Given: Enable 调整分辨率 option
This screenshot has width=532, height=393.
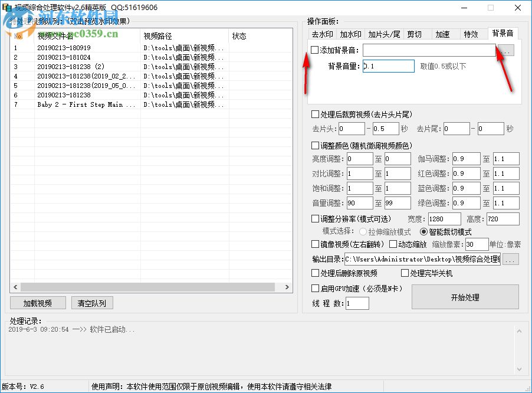Looking at the screenshot, I should (x=316, y=218).
